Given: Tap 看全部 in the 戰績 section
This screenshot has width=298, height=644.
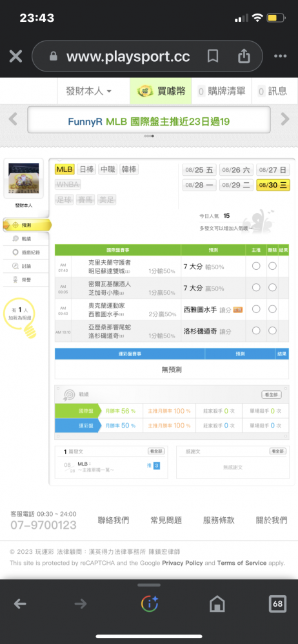Looking at the screenshot, I should [x=272, y=395].
